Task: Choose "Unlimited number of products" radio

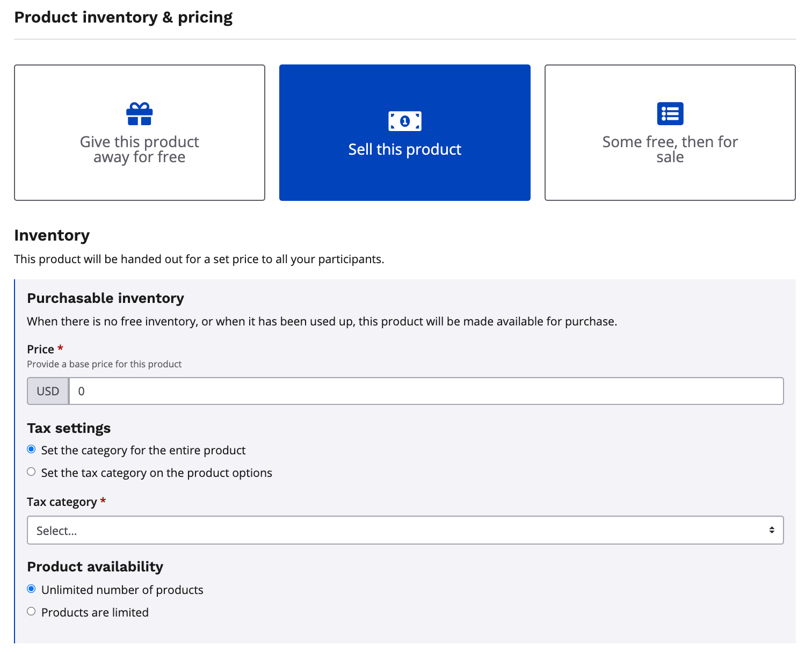Action: click(32, 589)
